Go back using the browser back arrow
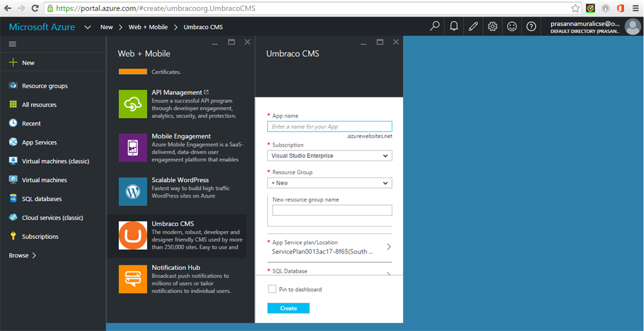This screenshot has width=644, height=331. [9, 8]
